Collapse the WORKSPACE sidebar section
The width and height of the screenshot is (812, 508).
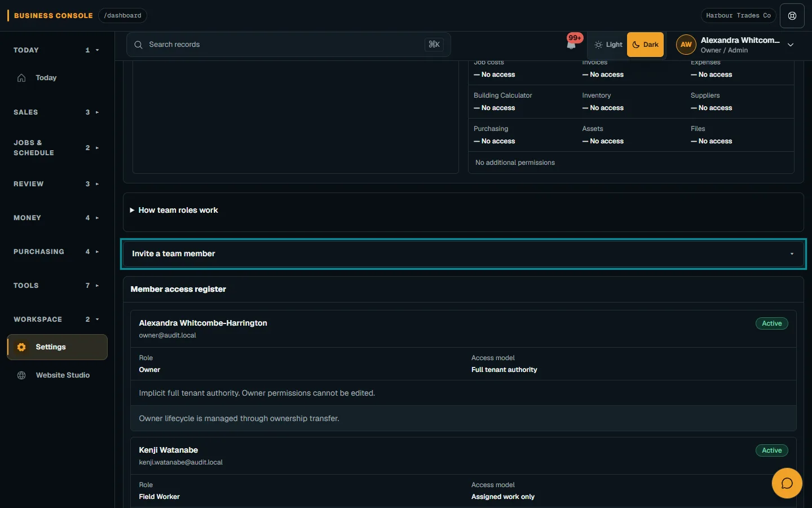(x=56, y=319)
